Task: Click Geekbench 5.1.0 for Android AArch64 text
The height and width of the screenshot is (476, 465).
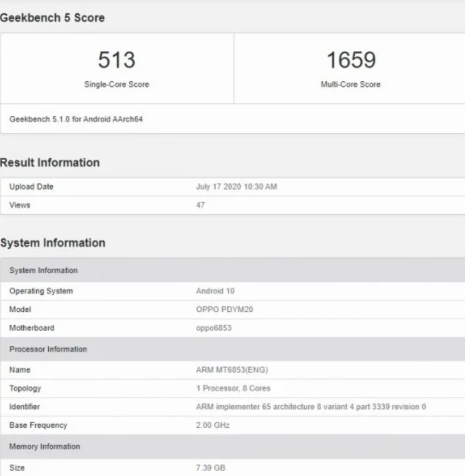Action: [76, 119]
